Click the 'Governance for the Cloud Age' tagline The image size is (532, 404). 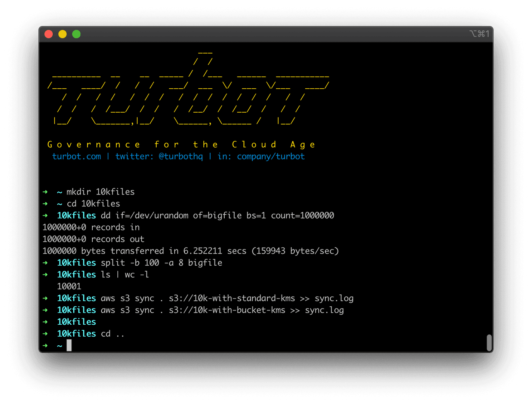coord(181,144)
